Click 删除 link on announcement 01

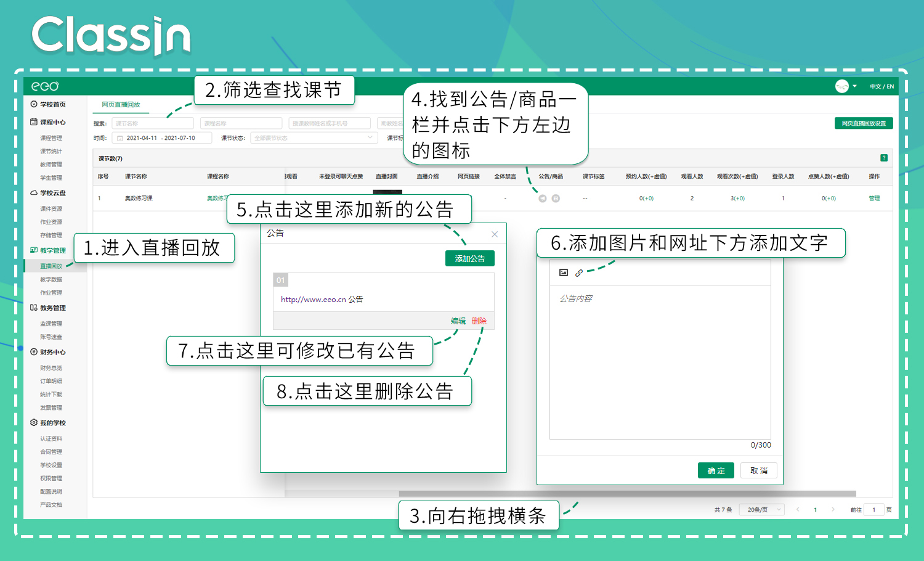(479, 321)
